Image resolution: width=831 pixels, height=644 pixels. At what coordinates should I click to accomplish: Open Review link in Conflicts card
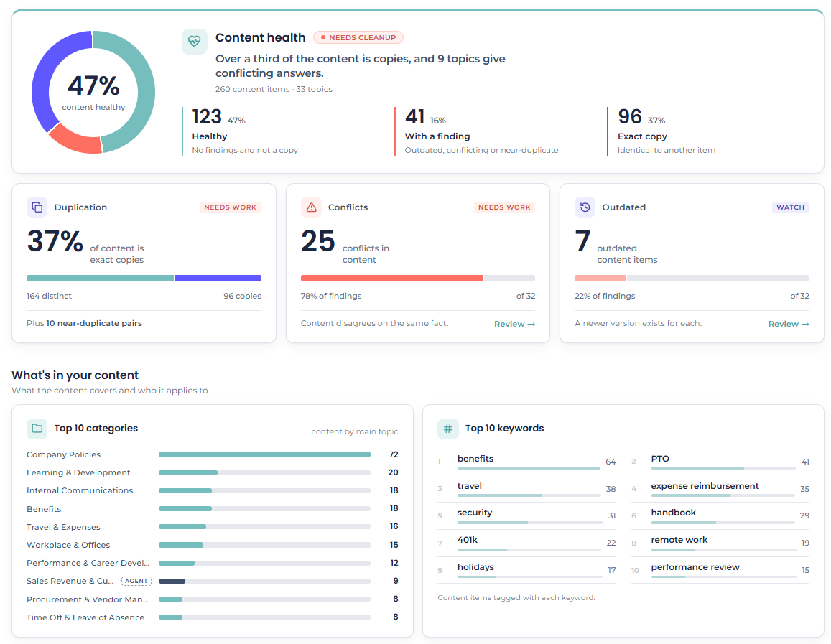click(x=514, y=324)
